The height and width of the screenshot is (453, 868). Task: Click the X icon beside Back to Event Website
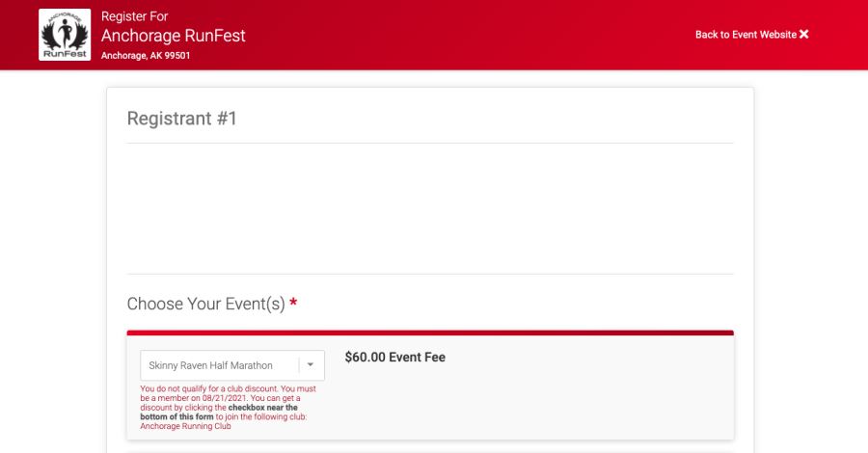[x=804, y=35]
